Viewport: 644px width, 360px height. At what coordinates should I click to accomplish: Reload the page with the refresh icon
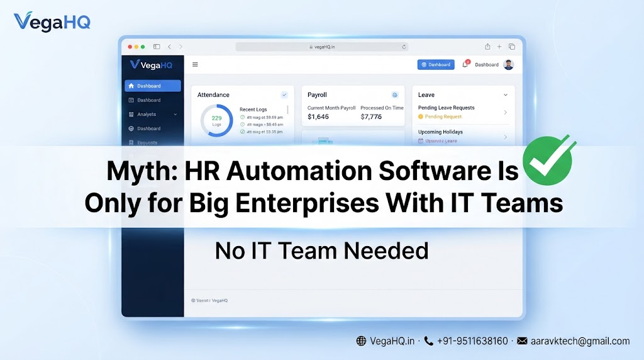point(404,47)
